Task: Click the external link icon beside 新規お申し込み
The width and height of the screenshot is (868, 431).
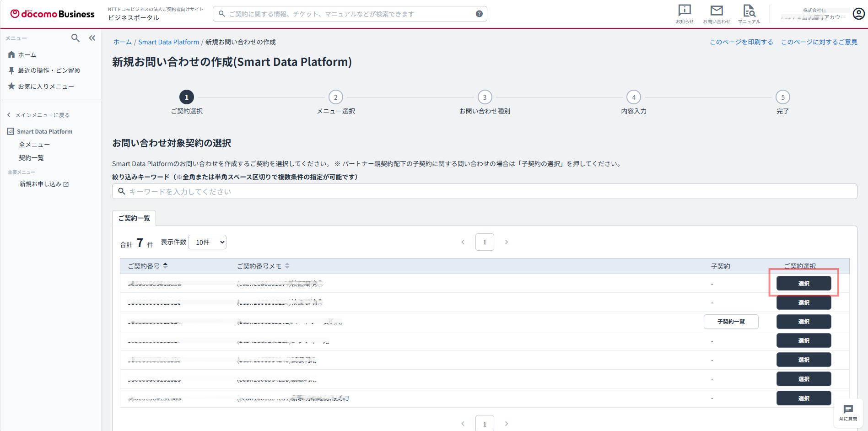Action: tap(66, 184)
